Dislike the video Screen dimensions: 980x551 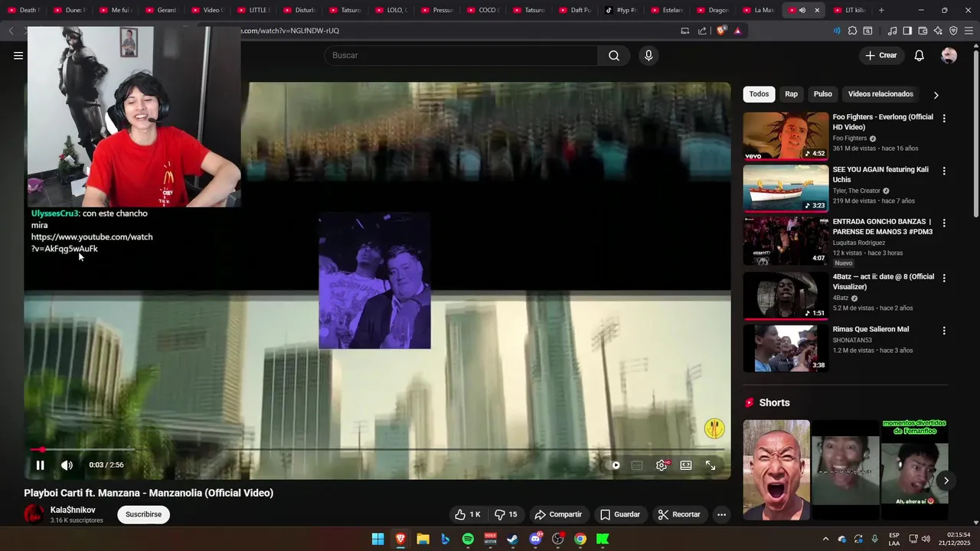[506, 514]
